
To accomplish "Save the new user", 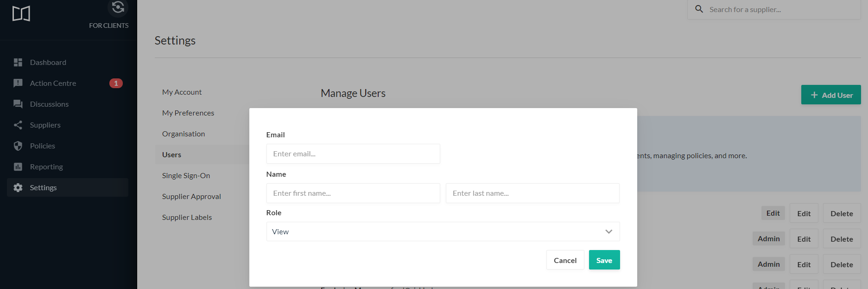I will pyautogui.click(x=604, y=260).
